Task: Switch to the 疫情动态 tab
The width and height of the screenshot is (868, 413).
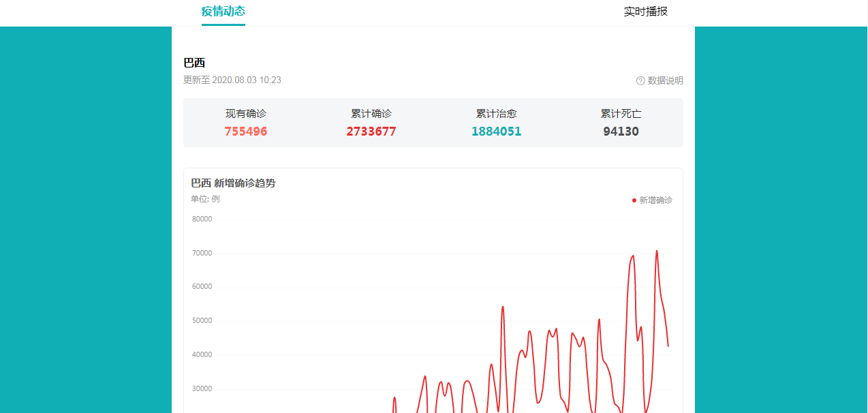Action: pyautogui.click(x=223, y=11)
